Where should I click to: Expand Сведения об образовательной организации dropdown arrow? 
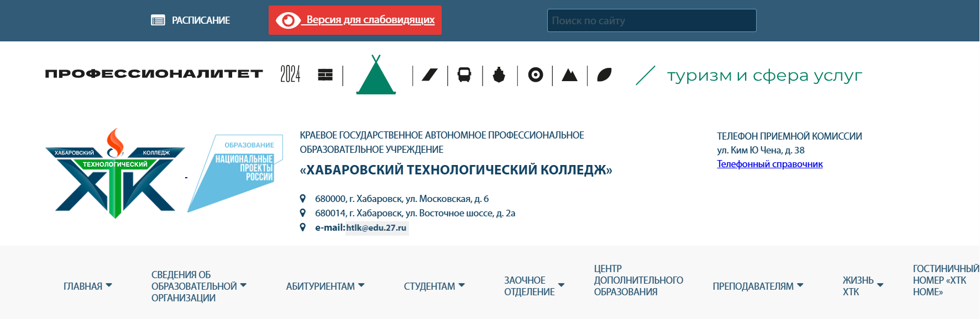point(243,285)
